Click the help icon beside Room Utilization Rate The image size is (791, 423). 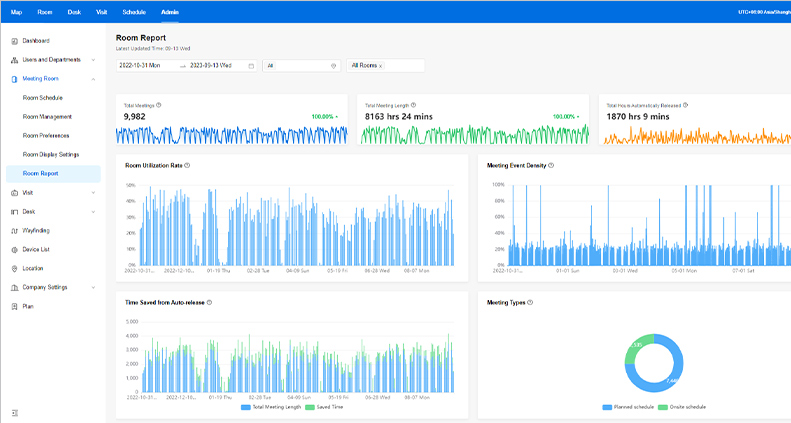pos(188,165)
